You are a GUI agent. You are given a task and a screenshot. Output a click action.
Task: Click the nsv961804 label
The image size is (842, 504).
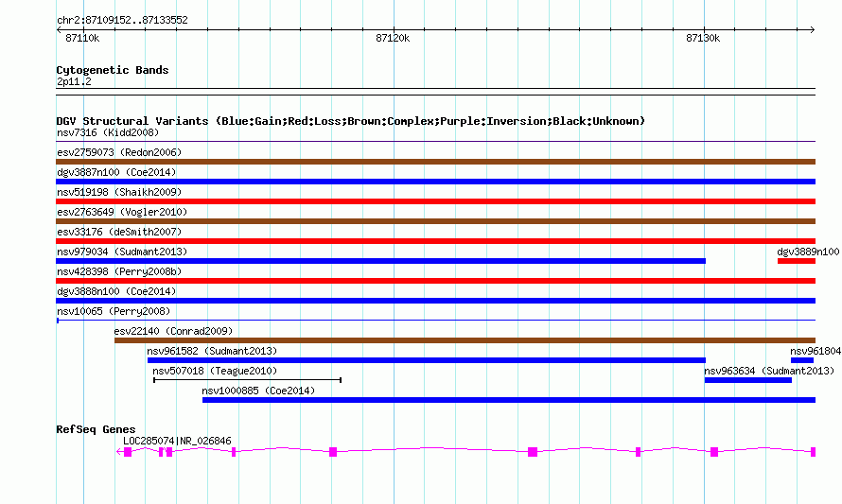click(x=816, y=351)
